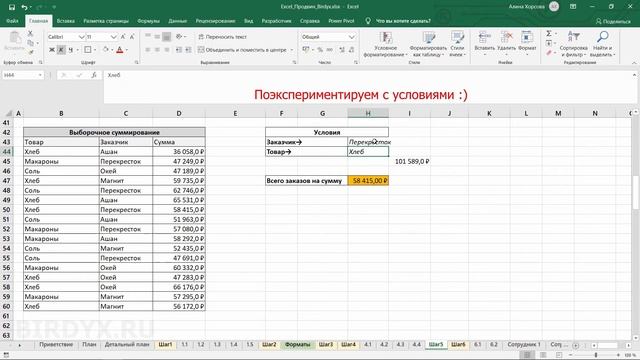Click the AutoSum sigma icon
Viewport: 640px width, 360px height.
pos(549,34)
